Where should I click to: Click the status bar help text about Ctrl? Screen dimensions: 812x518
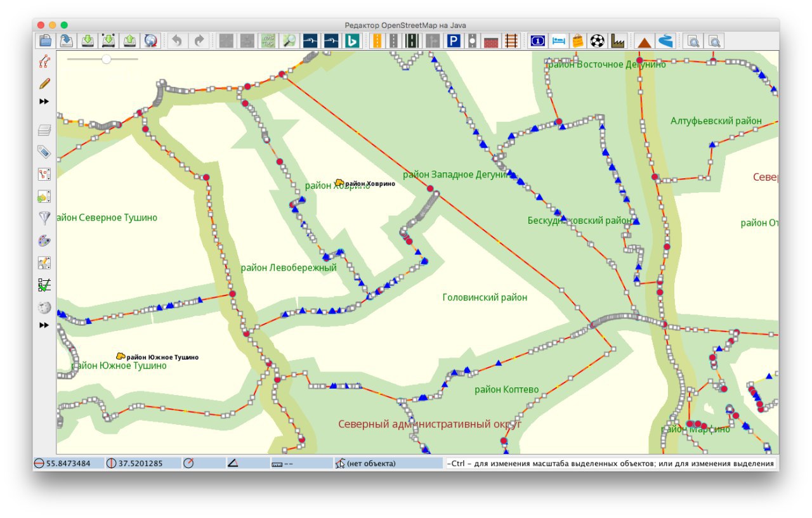tap(612, 463)
